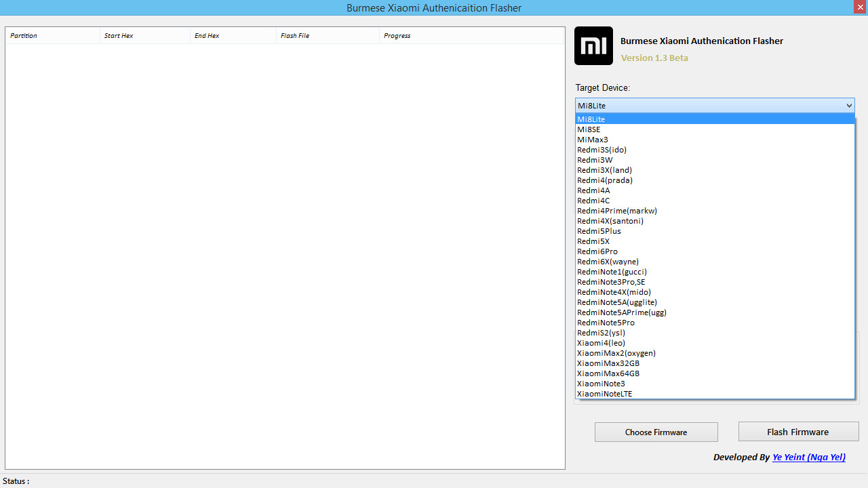Select Redmi4(prada) in the list
Image resolution: width=868 pixels, height=488 pixels.
point(715,180)
